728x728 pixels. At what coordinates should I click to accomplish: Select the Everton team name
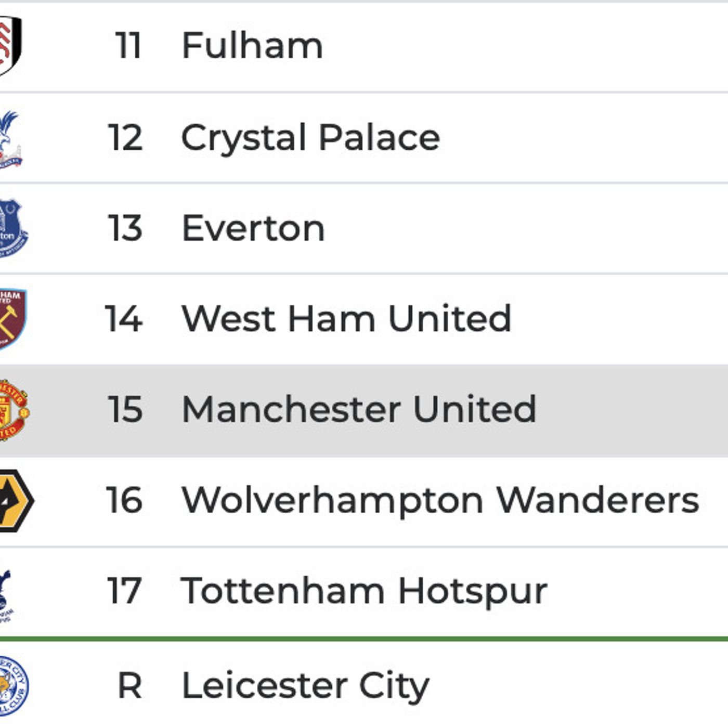pos(253,228)
